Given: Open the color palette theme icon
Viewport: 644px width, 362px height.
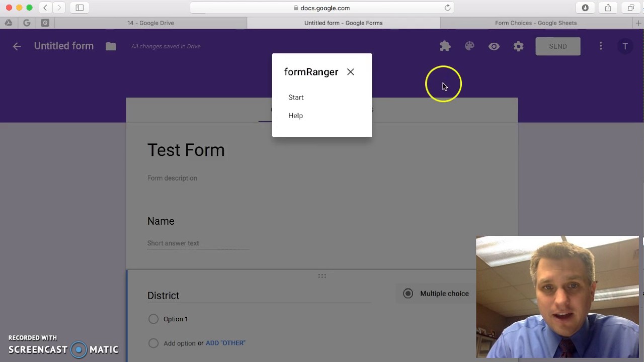Looking at the screenshot, I should 469,46.
